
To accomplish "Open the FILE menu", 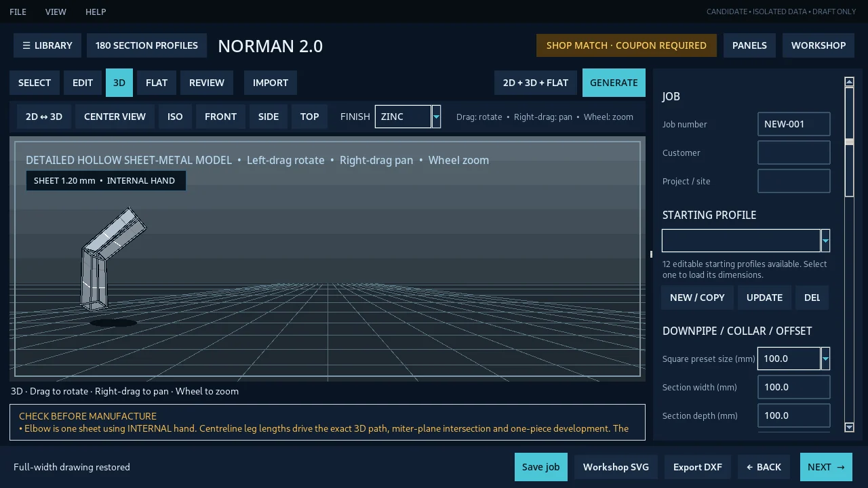I will 18,12.
